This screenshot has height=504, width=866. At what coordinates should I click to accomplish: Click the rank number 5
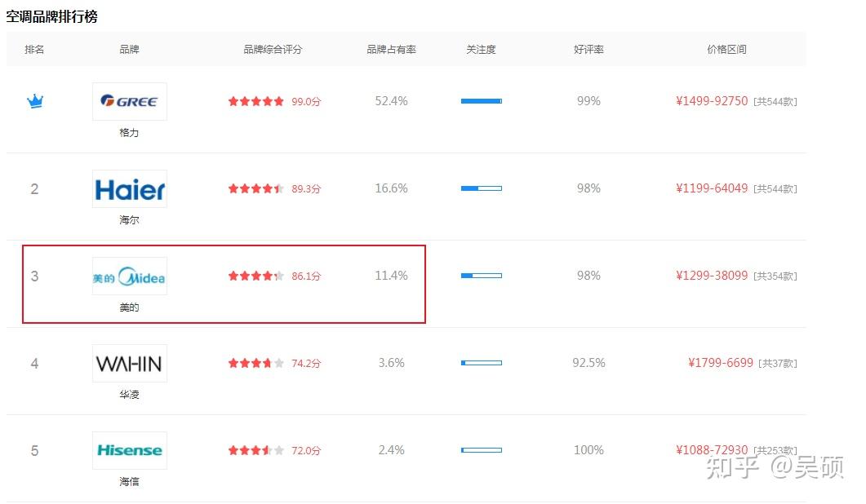34,450
